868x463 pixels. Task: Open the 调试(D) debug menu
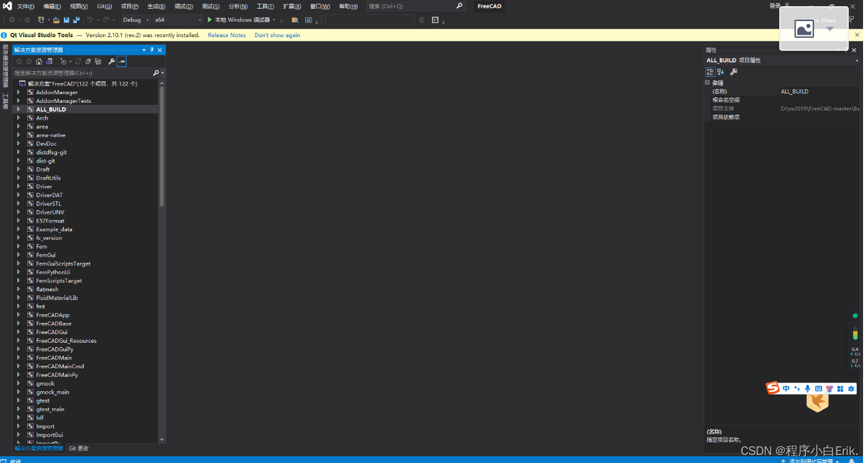coord(184,6)
